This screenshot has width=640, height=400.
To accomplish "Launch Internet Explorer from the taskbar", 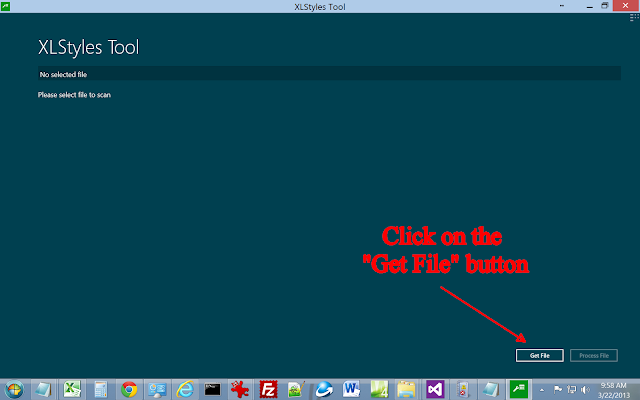I will (185, 389).
